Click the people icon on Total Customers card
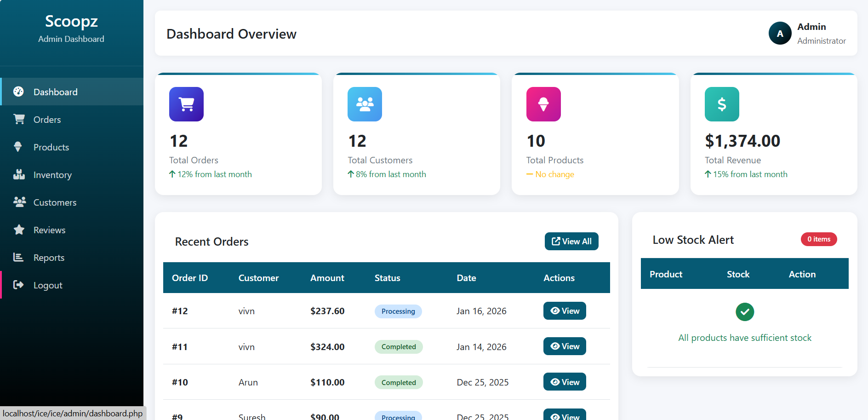 (x=365, y=104)
